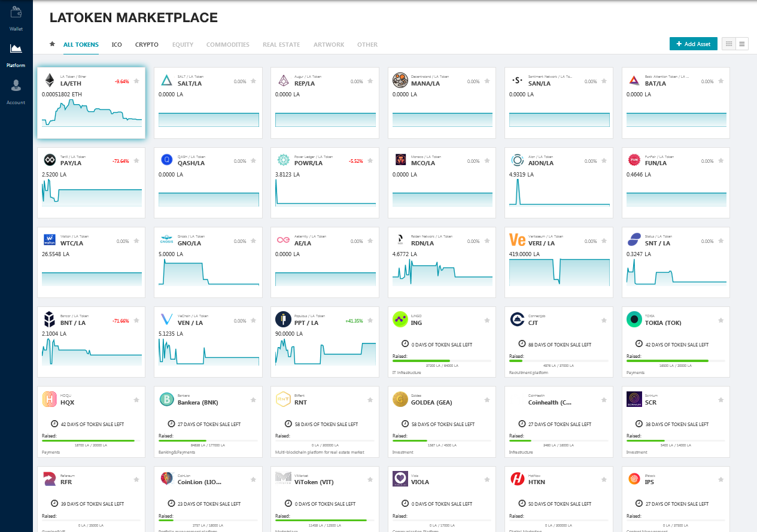Screen dimensions: 757x532
Task: Switch to list view layout
Action: 742,44
